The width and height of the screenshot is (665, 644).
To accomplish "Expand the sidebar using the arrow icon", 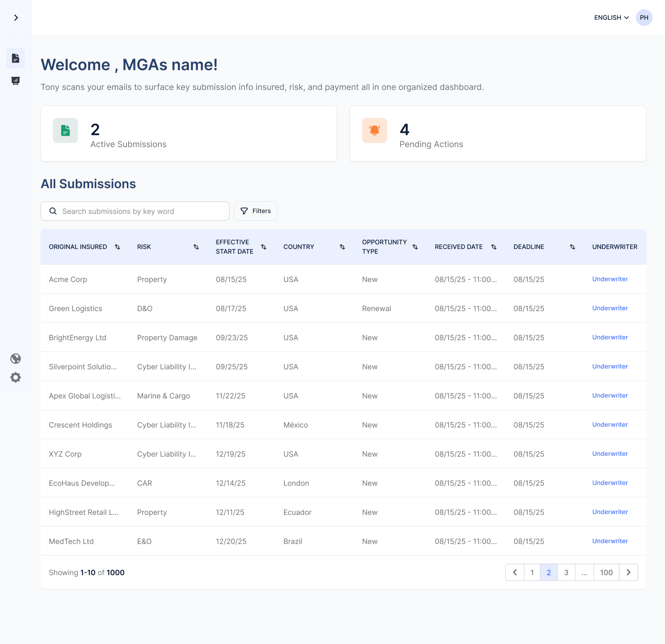I will 16,17.
